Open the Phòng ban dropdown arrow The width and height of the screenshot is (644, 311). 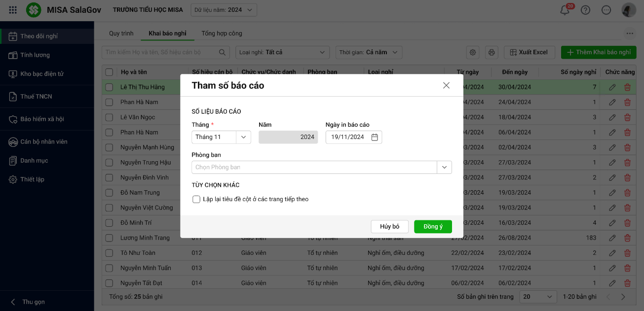444,167
